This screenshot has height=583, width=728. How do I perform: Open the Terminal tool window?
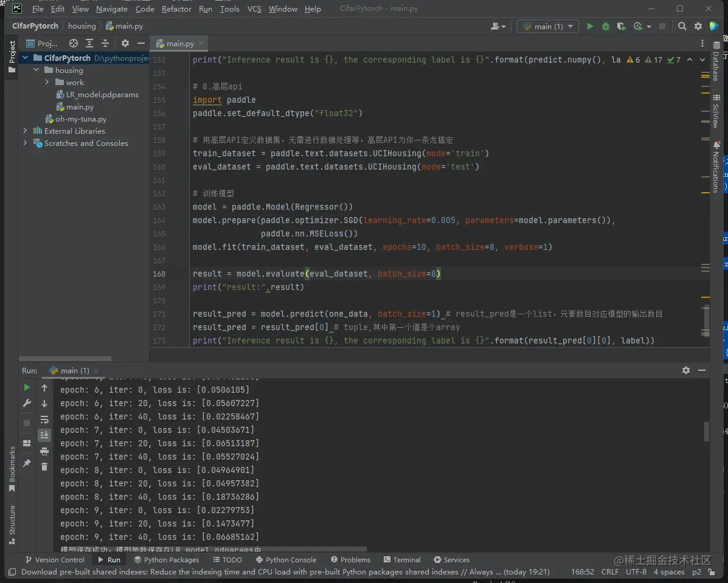point(402,559)
